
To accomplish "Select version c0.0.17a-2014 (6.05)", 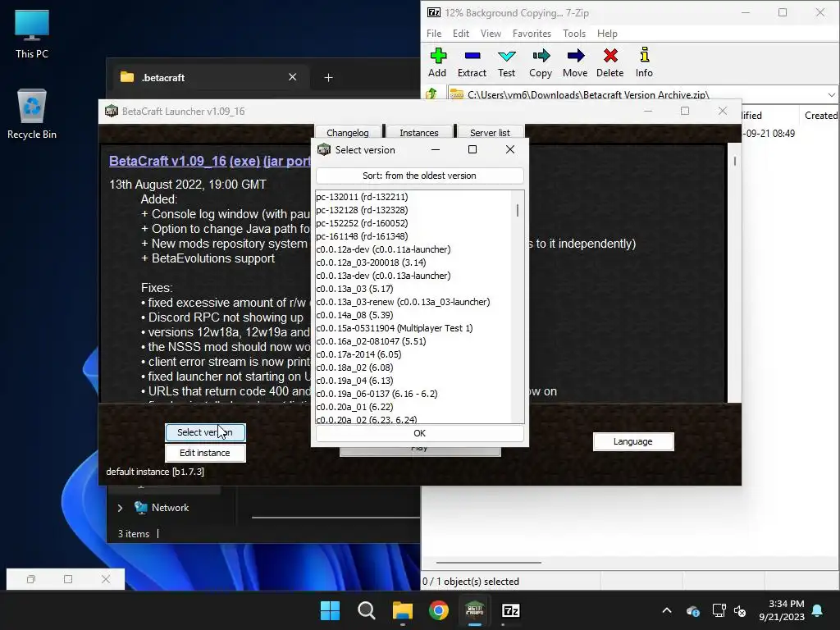I will click(x=413, y=354).
